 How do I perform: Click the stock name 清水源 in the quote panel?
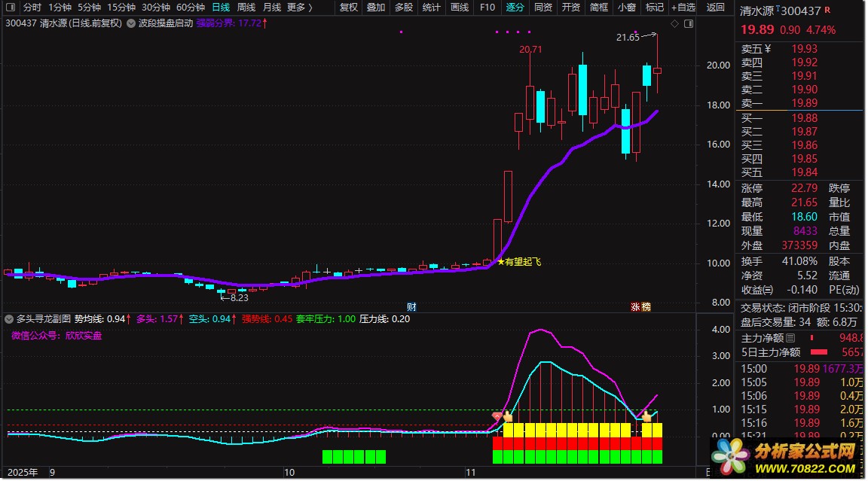(756, 11)
